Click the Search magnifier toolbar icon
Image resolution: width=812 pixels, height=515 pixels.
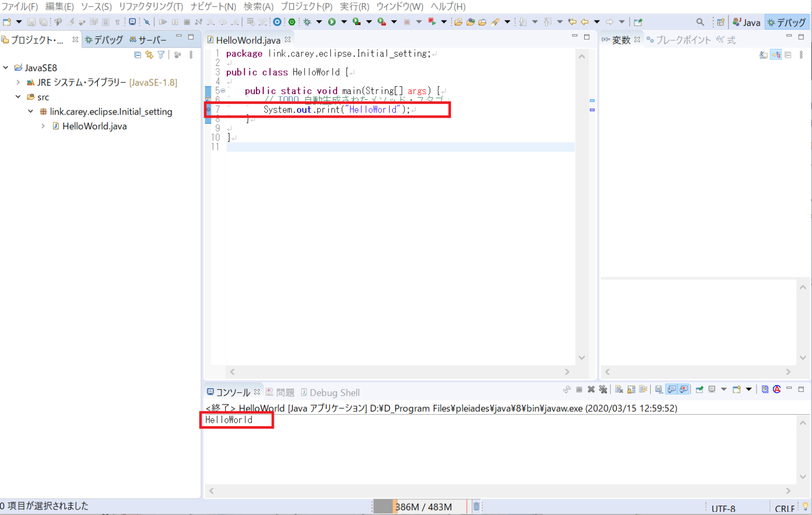pos(700,22)
